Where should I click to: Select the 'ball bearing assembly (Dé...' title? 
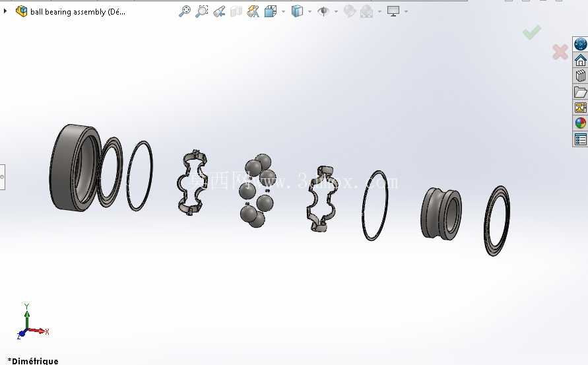pyautogui.click(x=78, y=12)
